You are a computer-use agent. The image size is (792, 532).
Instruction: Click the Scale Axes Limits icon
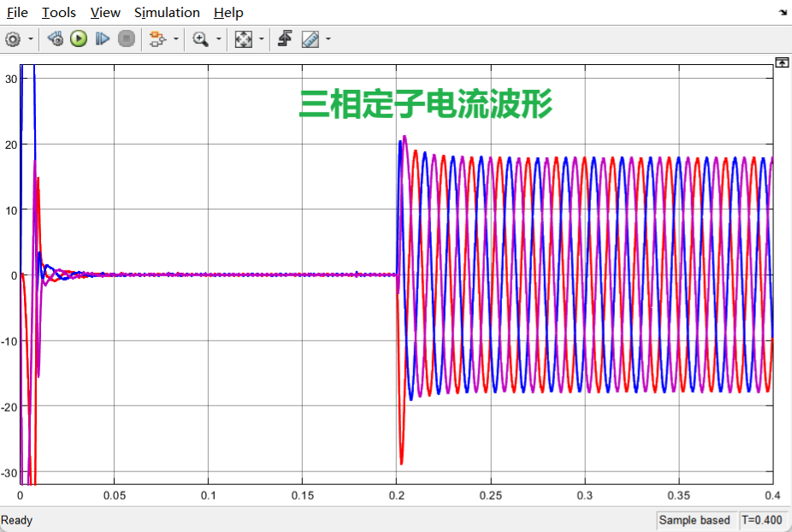click(x=244, y=38)
